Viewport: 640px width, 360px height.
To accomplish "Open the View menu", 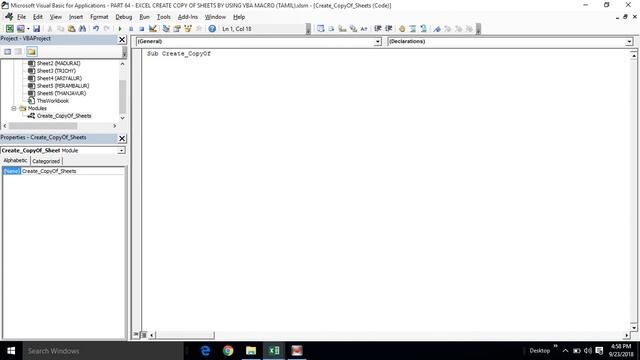I will click(56, 17).
